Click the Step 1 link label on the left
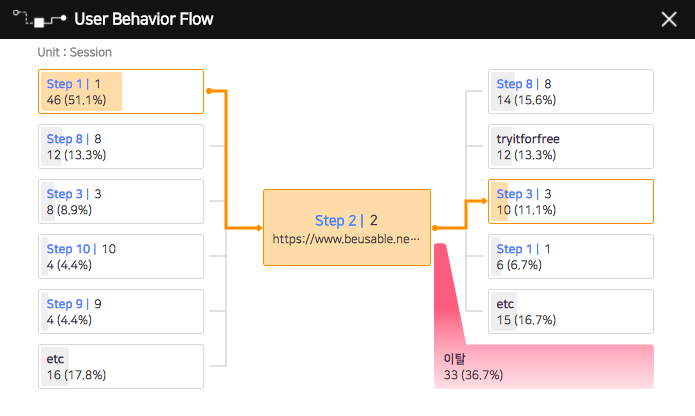The image size is (695, 416). tap(66, 84)
